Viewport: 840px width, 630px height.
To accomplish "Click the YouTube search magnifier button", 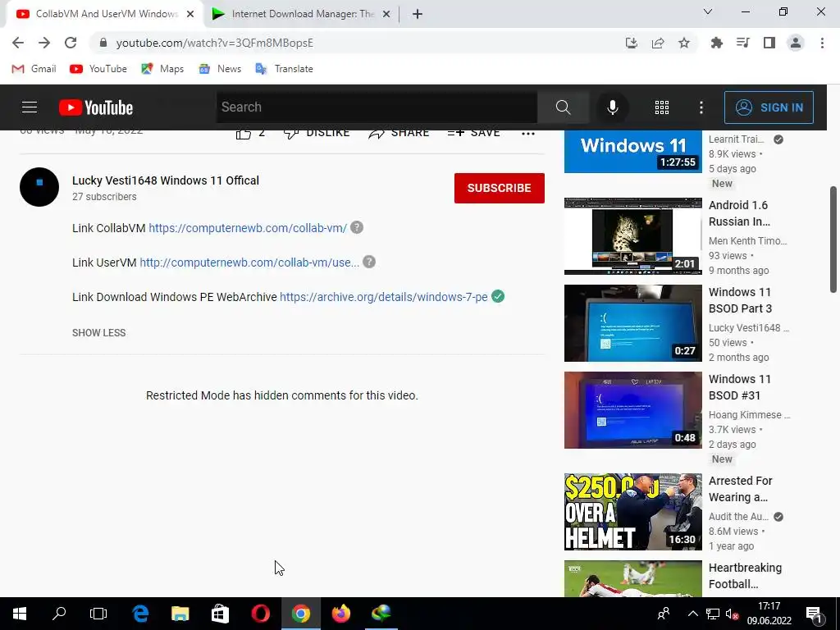I will click(x=563, y=107).
